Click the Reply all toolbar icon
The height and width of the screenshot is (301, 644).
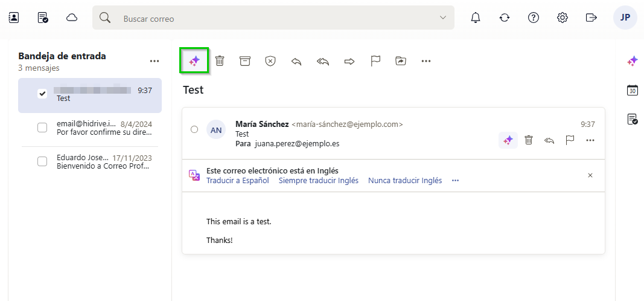(322, 61)
